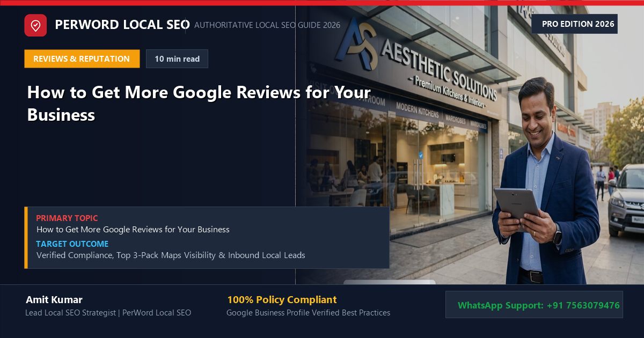Image resolution: width=644 pixels, height=338 pixels.
Task: Click the MODERN KITCHENS signage in photo
Action: (x=417, y=110)
